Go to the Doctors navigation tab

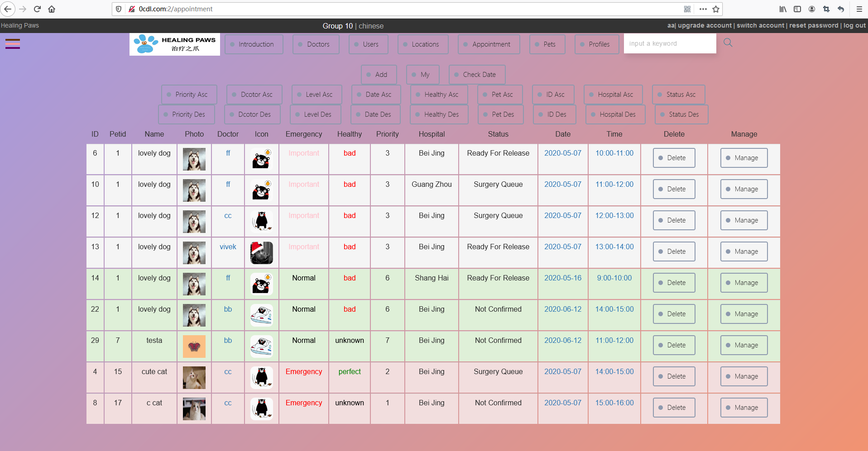(316, 44)
